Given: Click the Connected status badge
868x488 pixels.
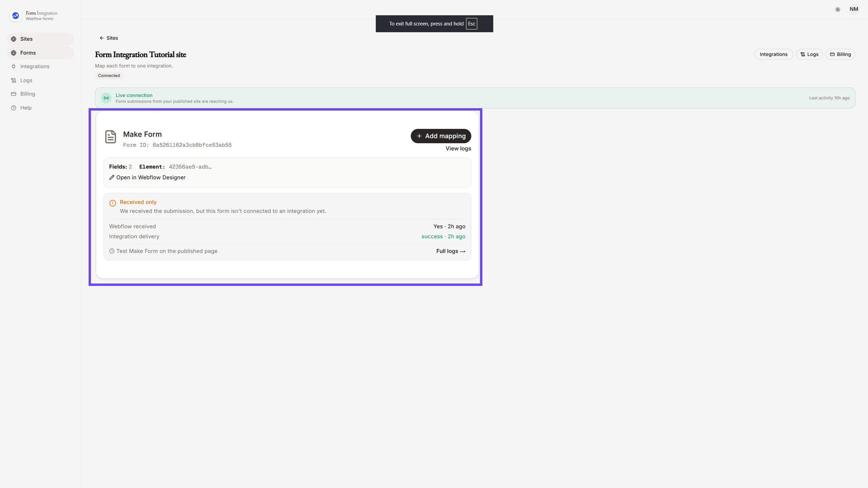Looking at the screenshot, I should tap(109, 76).
